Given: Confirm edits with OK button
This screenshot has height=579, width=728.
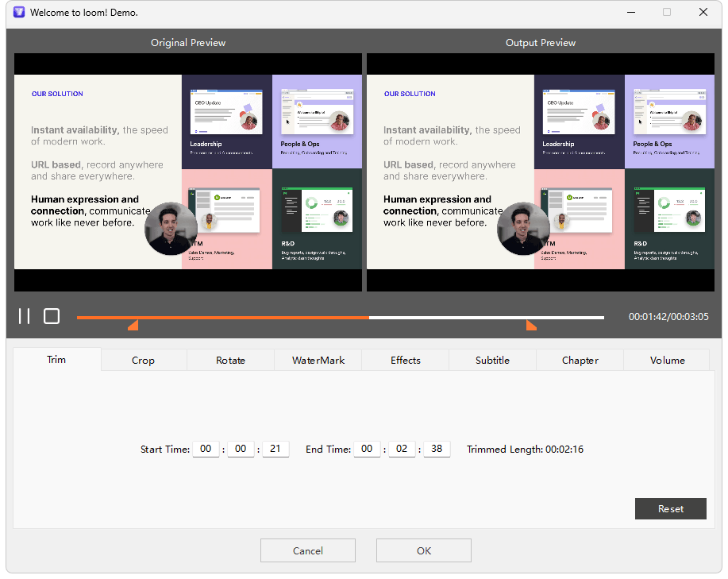Looking at the screenshot, I should coord(424,550).
